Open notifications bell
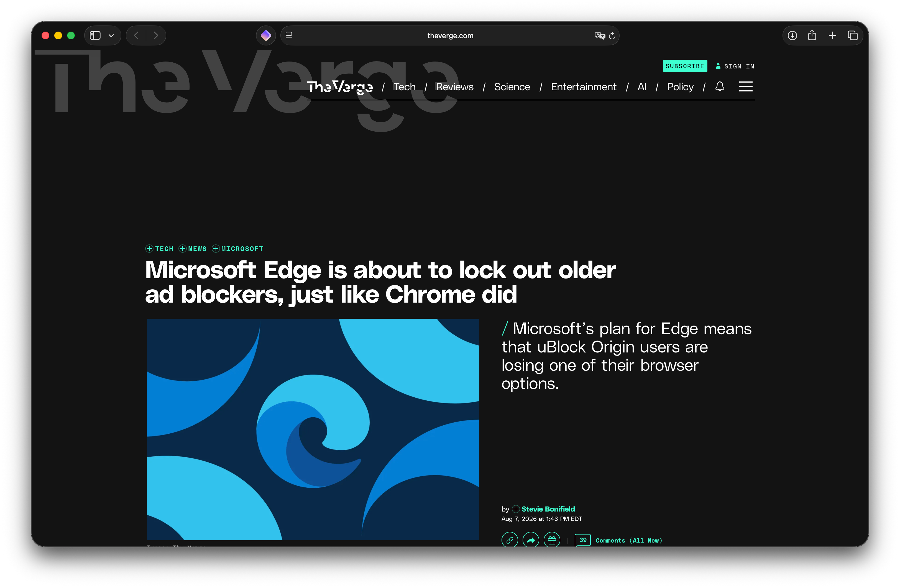 click(x=720, y=87)
